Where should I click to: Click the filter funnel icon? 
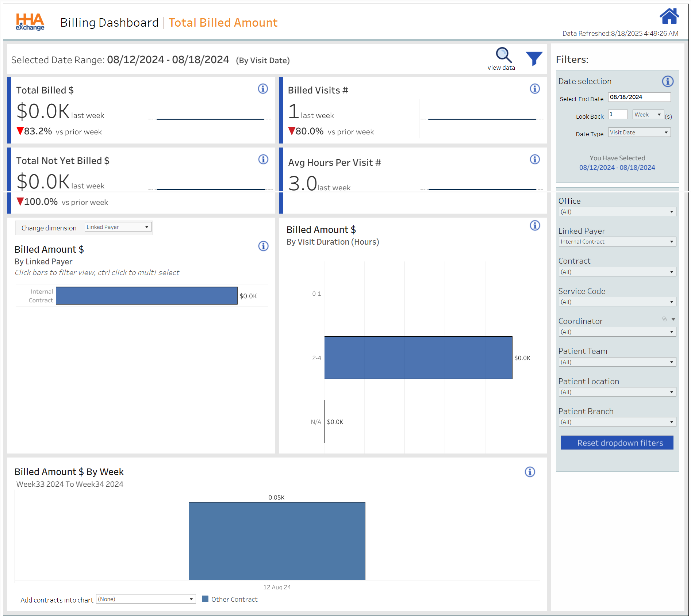[x=534, y=57]
